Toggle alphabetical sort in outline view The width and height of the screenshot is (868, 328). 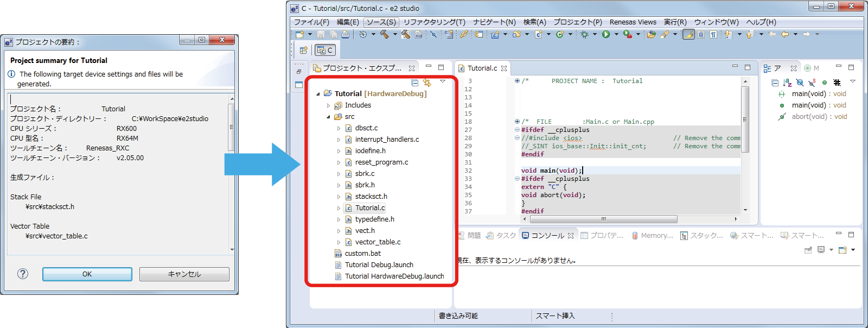tap(787, 83)
